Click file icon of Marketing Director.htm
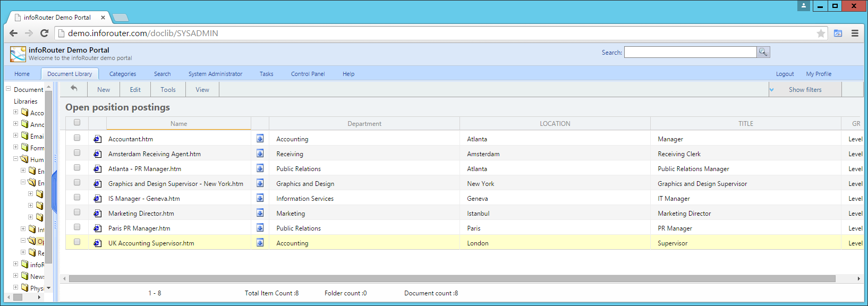Screen dimensions: 868x306 tap(98, 214)
